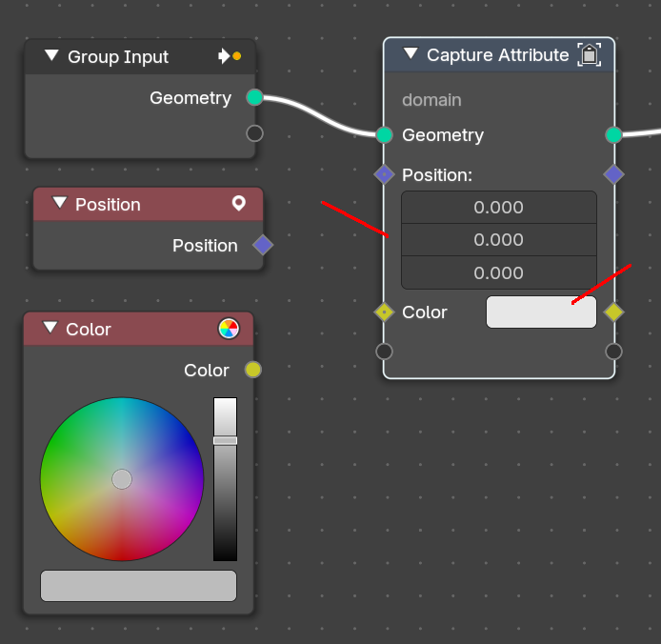Click Capture Attribute Position input socket
The height and width of the screenshot is (644, 661).
[x=384, y=174]
